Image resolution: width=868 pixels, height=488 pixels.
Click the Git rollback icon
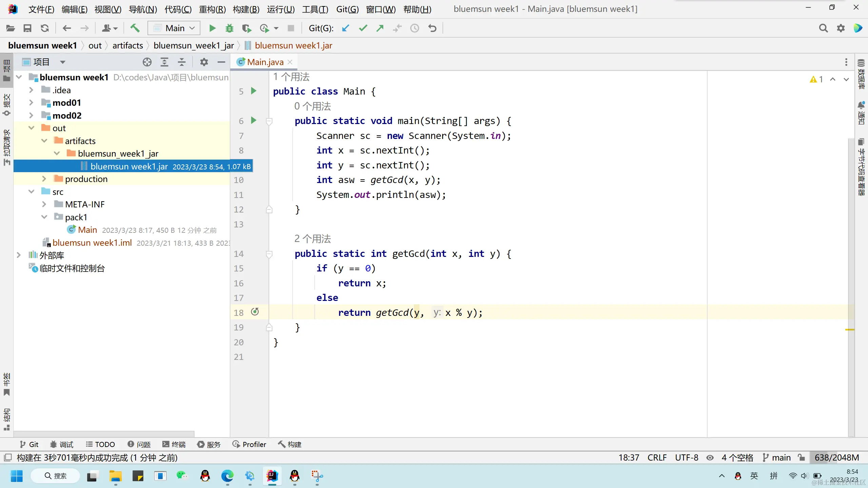pyautogui.click(x=432, y=28)
